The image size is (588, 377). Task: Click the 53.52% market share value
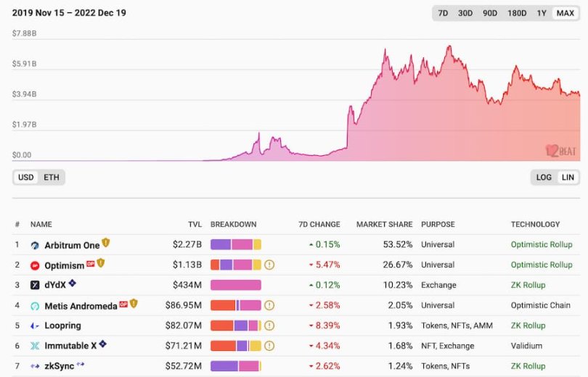[x=398, y=245]
